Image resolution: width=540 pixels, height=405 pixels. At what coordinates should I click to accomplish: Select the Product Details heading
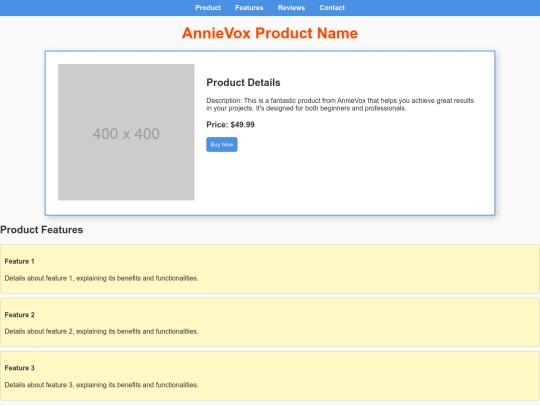pyautogui.click(x=243, y=83)
